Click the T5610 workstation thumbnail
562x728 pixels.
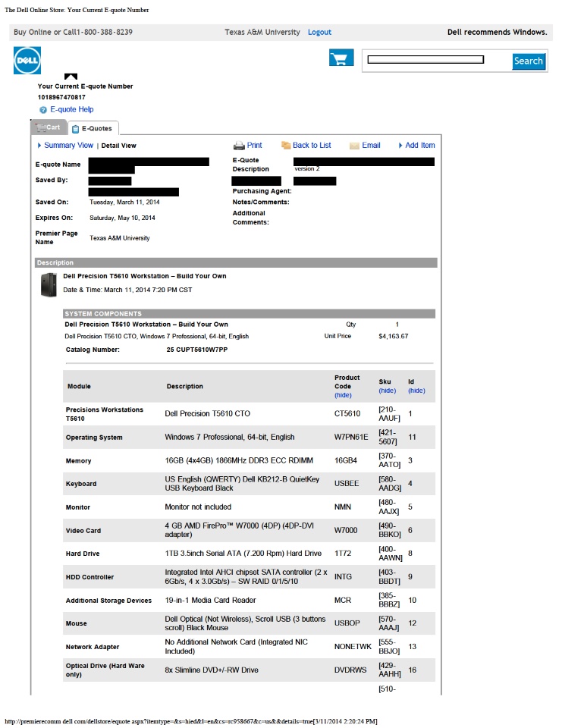(x=49, y=284)
